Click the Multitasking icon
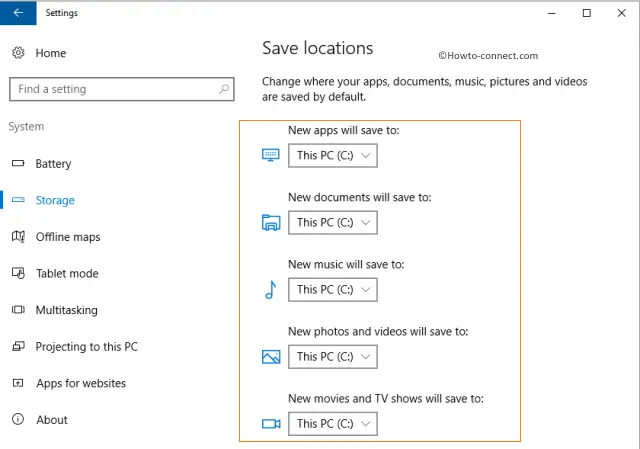Image resolution: width=640 pixels, height=449 pixels. point(18,309)
